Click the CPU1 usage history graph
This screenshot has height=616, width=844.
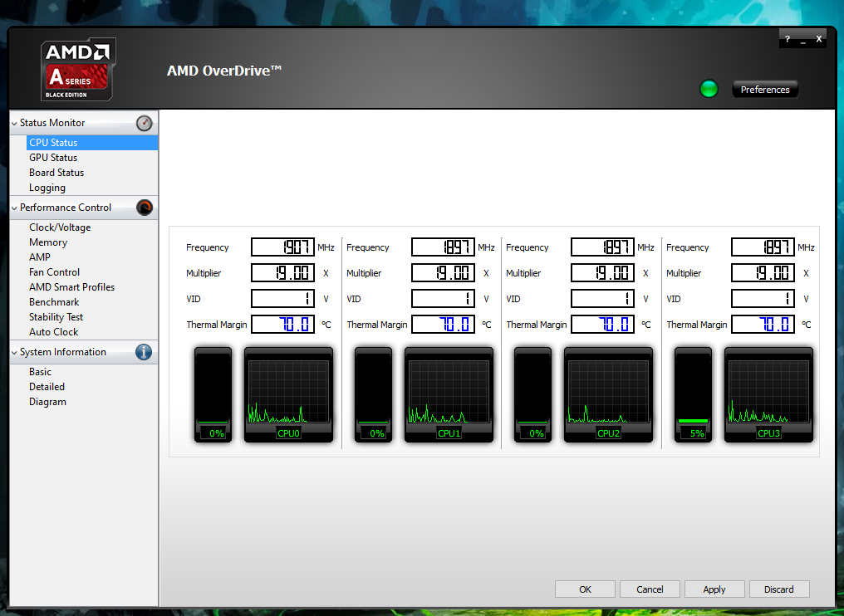tap(449, 395)
